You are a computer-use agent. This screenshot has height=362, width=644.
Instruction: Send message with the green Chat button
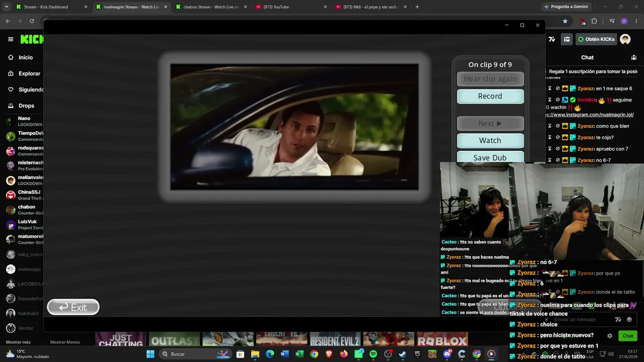point(628,336)
